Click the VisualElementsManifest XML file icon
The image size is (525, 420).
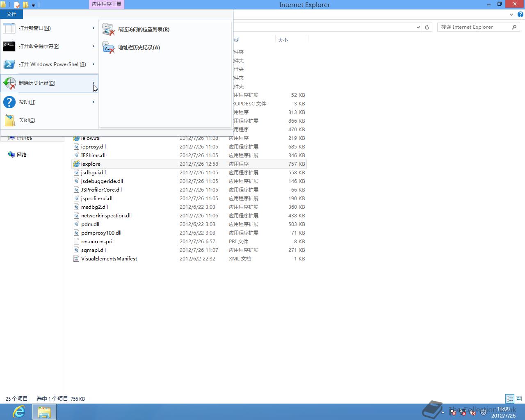point(76,258)
